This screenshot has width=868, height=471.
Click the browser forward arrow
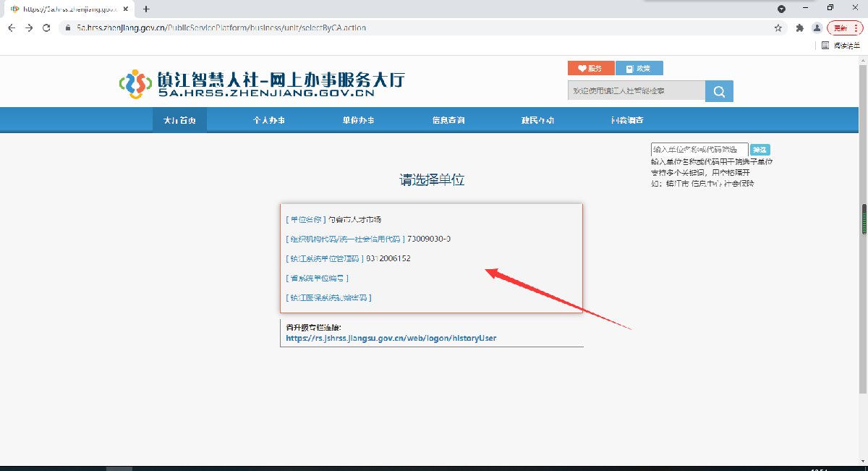(29, 27)
